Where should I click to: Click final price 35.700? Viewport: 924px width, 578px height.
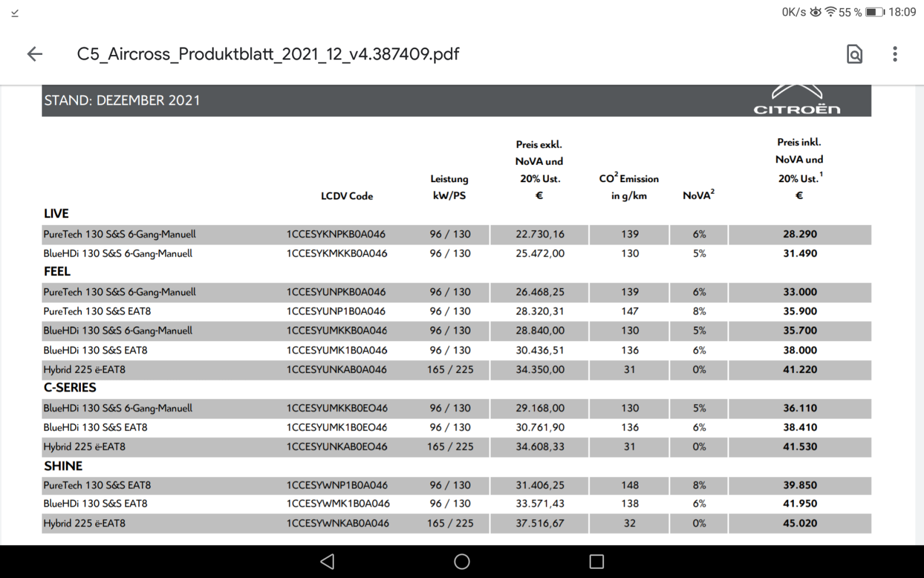[x=800, y=331]
